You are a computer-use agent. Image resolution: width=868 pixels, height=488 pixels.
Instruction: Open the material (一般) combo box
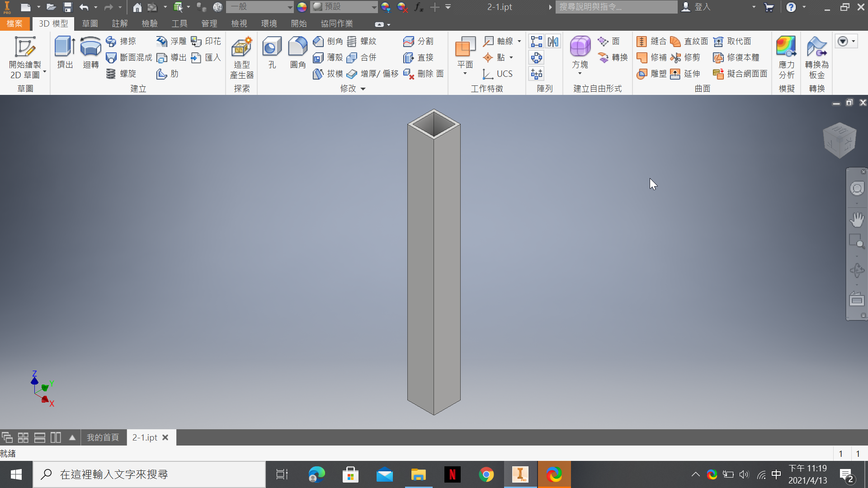coord(260,7)
